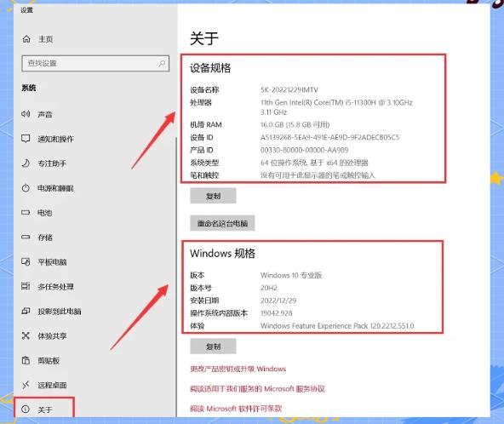Select the 平板电脑 tablet icon

pos(26,261)
